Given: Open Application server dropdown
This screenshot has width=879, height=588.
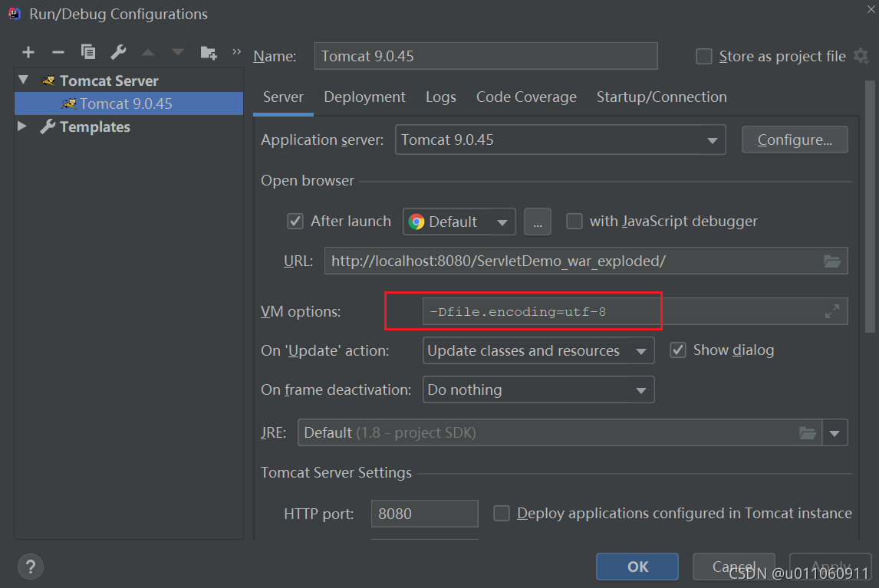Looking at the screenshot, I should (x=560, y=140).
